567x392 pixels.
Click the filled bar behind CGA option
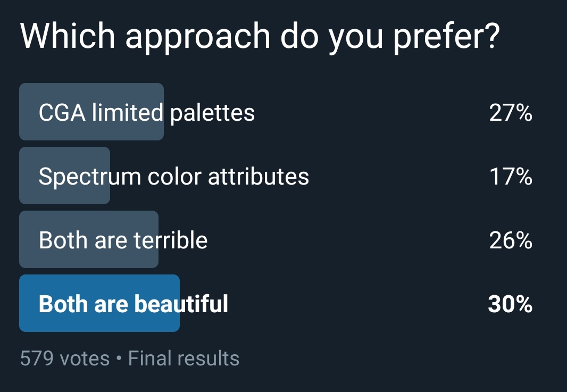tap(91, 112)
